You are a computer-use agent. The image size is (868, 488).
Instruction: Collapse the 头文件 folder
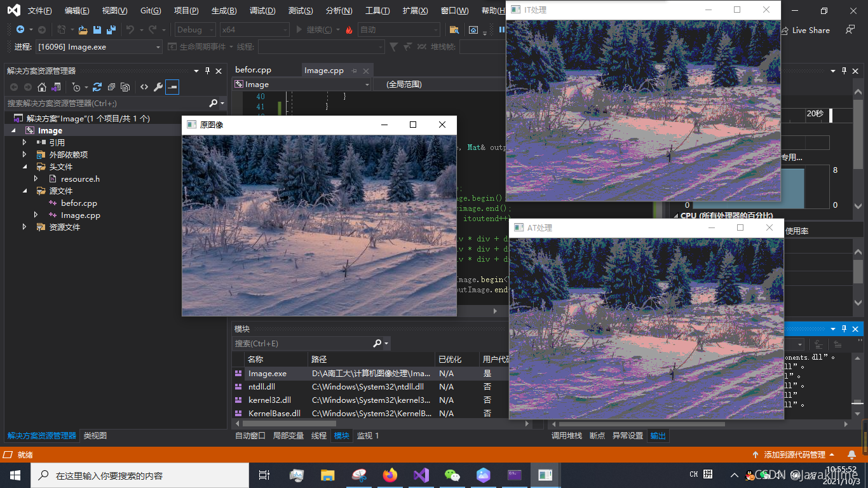(25, 166)
